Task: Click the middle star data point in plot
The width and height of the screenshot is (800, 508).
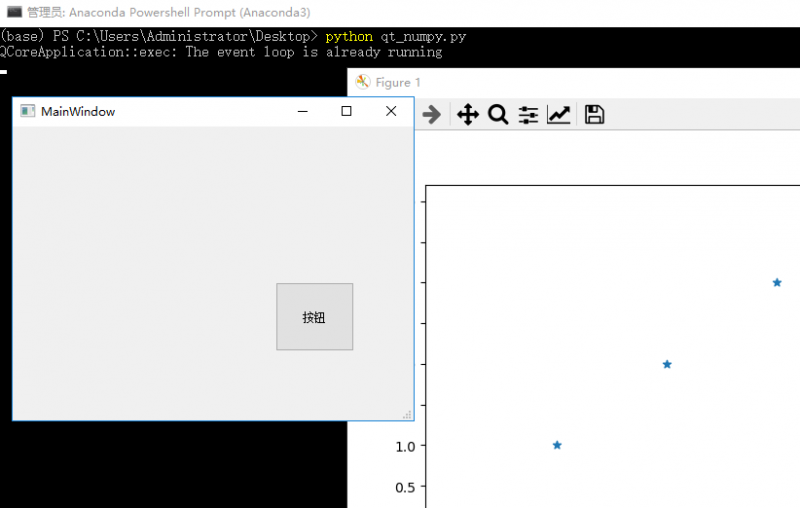Action: click(667, 364)
